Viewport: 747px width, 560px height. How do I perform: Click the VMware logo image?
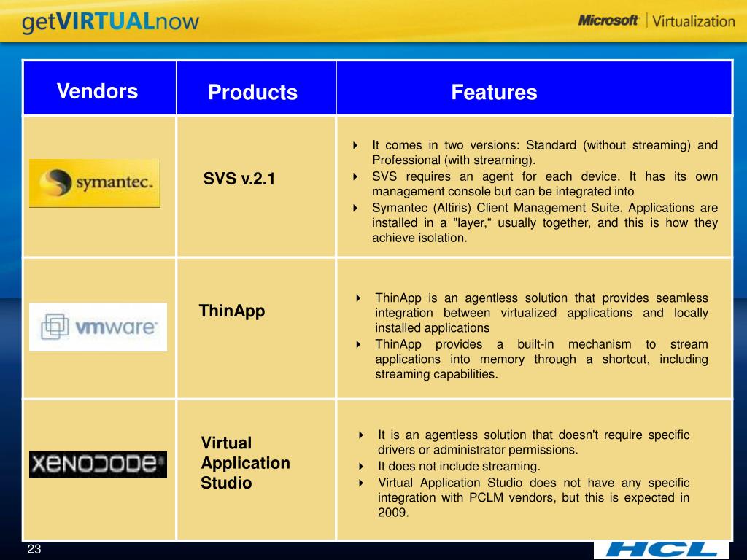pos(98,327)
